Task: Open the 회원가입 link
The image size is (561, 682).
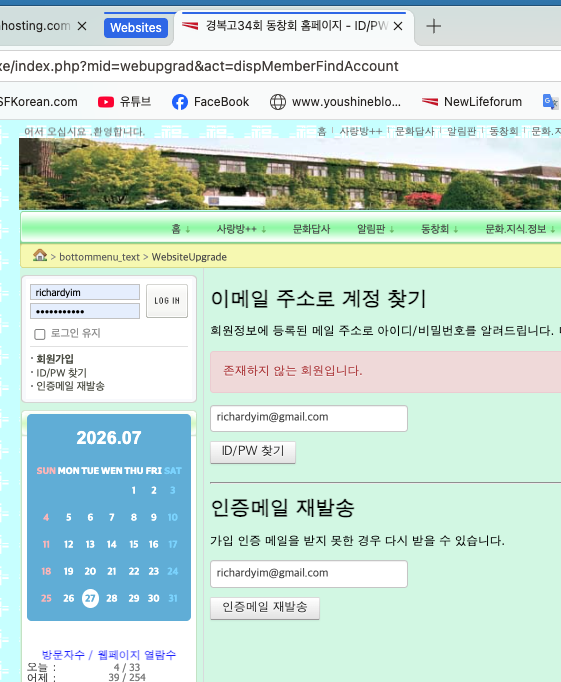Action: (55, 359)
